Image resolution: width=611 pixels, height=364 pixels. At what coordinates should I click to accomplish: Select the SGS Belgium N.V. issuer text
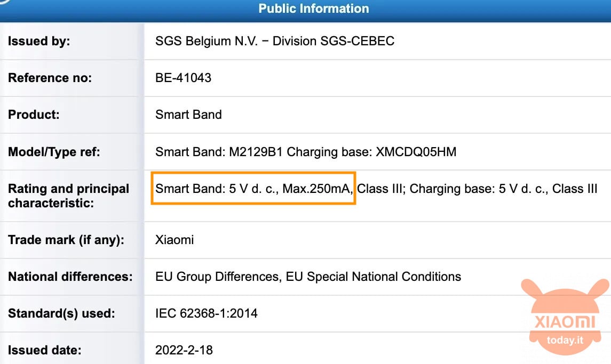coord(275,41)
